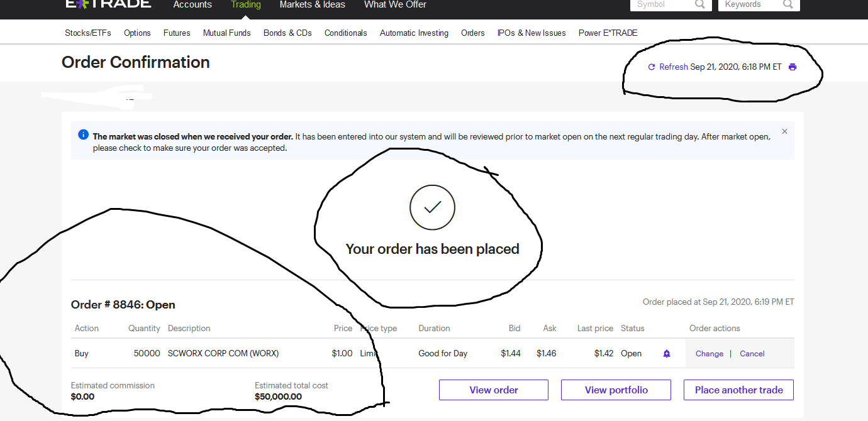Click the Buy action cell
The height and width of the screenshot is (421, 868).
point(82,353)
